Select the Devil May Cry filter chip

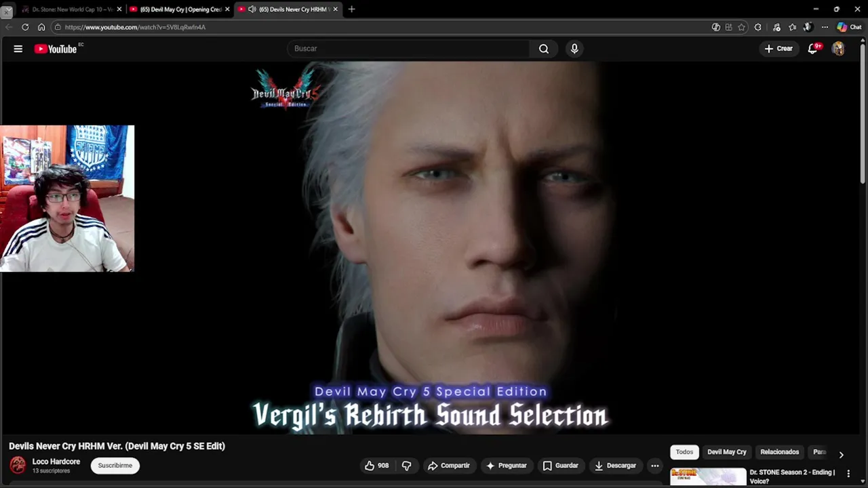tap(727, 452)
